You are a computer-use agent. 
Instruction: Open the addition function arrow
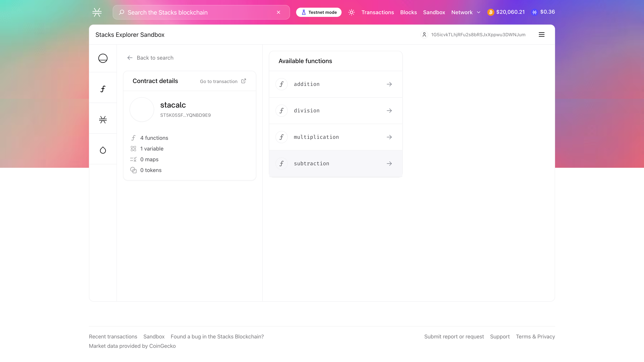(x=389, y=84)
